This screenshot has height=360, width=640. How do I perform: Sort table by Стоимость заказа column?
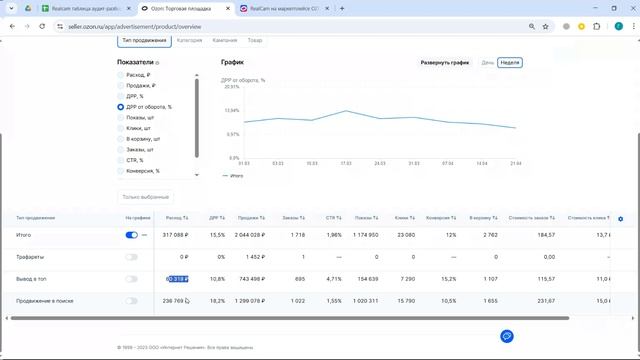click(x=532, y=218)
